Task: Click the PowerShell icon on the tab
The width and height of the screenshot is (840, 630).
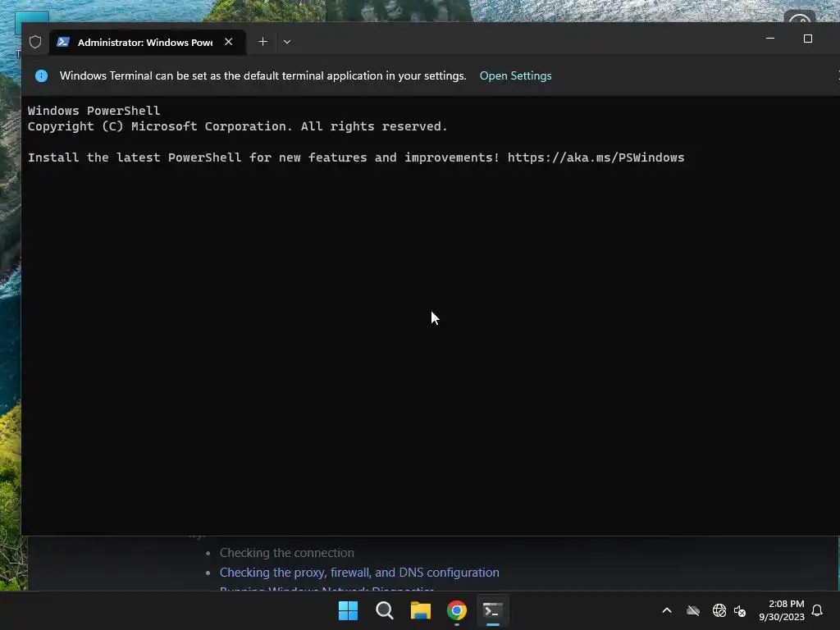Action: click(x=62, y=42)
